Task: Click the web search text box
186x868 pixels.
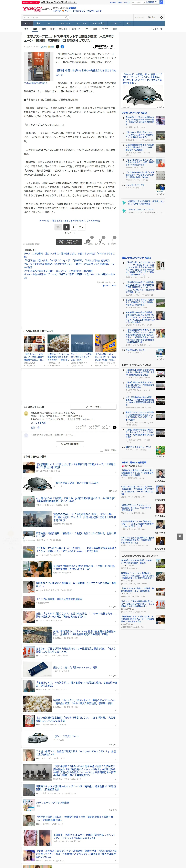Action: click(145, 2)
